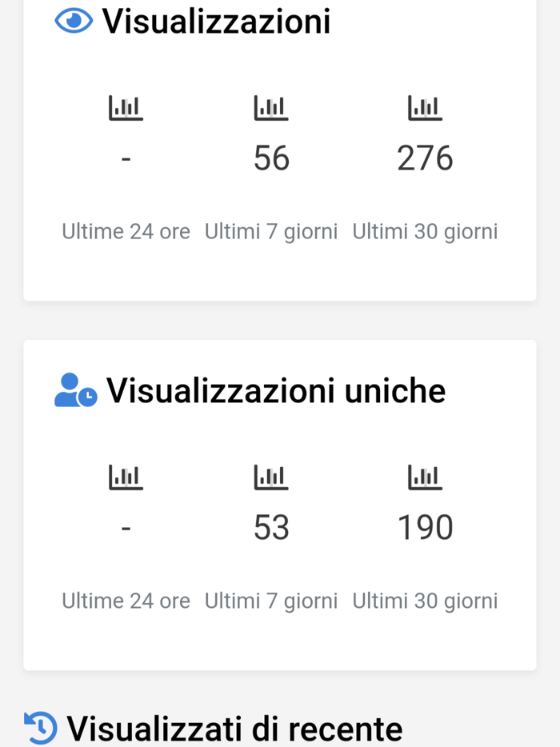
Task: Click Ultimi 30 giorni label under Visualizzazioni uniche
Action: pyautogui.click(x=425, y=601)
